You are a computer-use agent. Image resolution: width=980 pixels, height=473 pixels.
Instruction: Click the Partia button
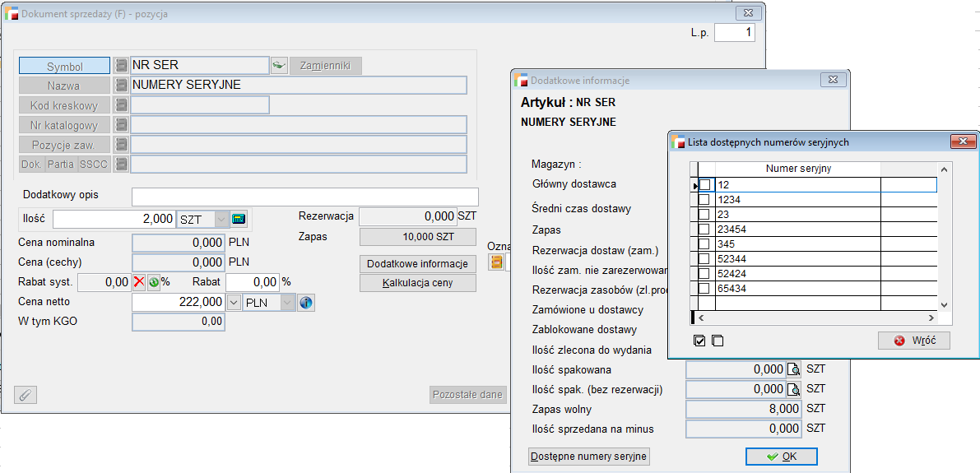[x=60, y=165]
